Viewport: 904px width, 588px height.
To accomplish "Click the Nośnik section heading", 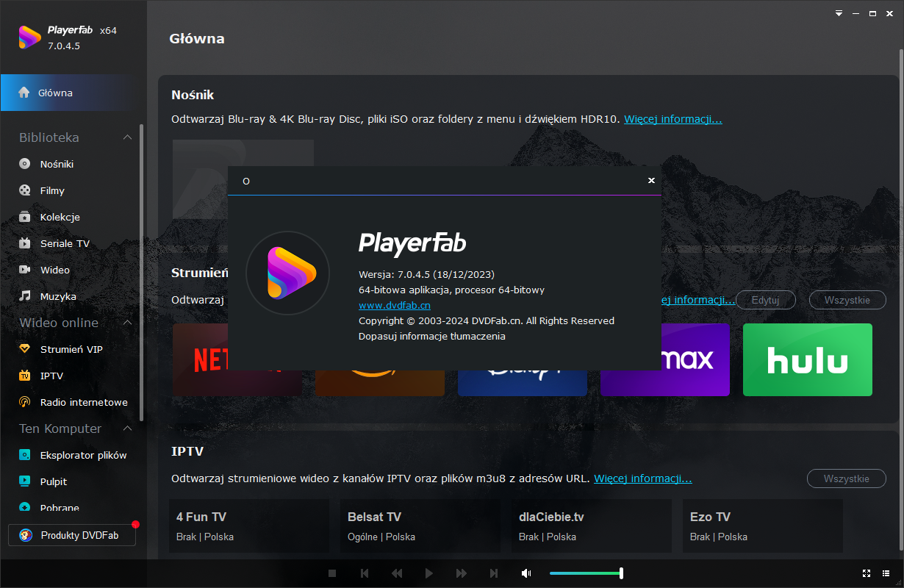I will tap(193, 95).
